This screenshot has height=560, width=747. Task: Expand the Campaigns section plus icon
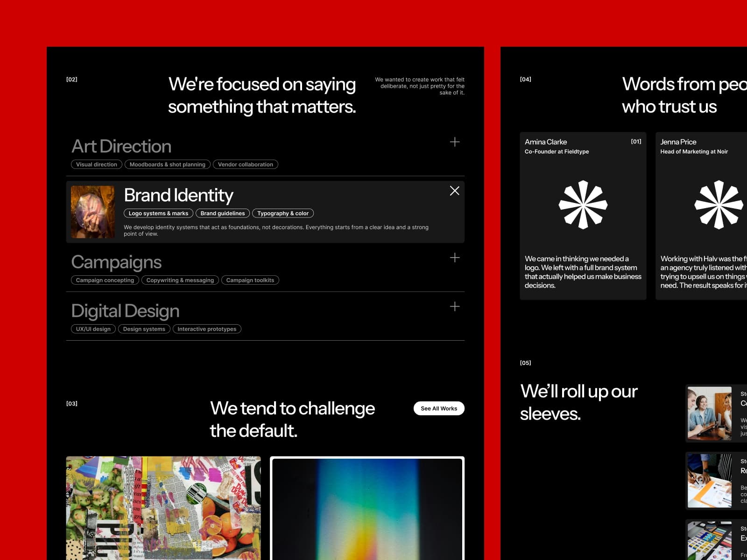(454, 258)
